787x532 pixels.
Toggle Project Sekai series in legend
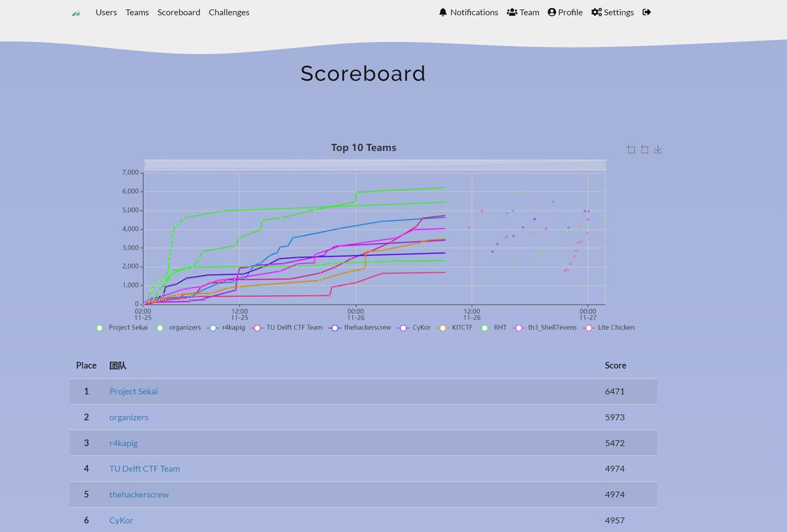click(122, 327)
